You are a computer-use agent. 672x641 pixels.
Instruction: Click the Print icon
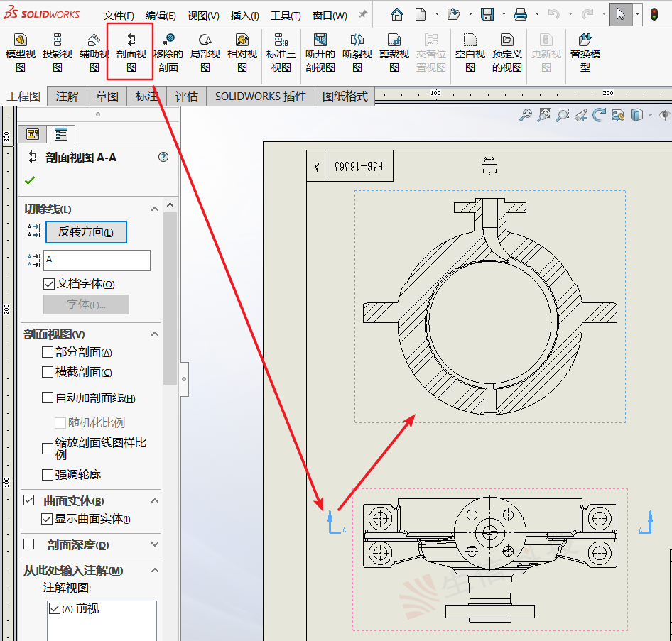(520, 15)
